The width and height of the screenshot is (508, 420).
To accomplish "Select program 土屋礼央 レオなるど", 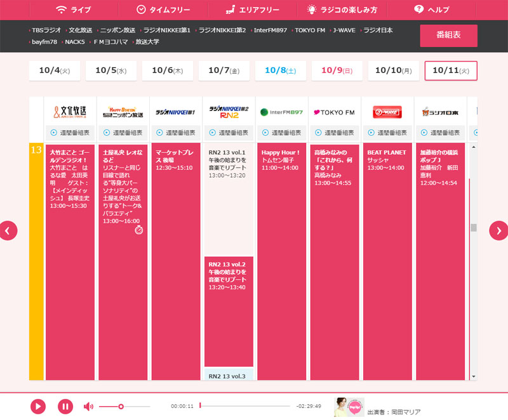I will coord(123,261).
